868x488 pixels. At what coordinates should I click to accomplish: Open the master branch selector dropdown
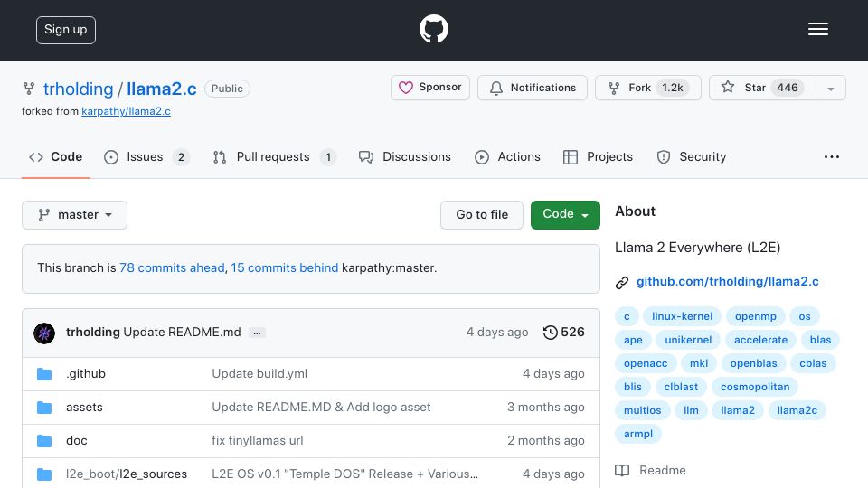[x=74, y=215]
